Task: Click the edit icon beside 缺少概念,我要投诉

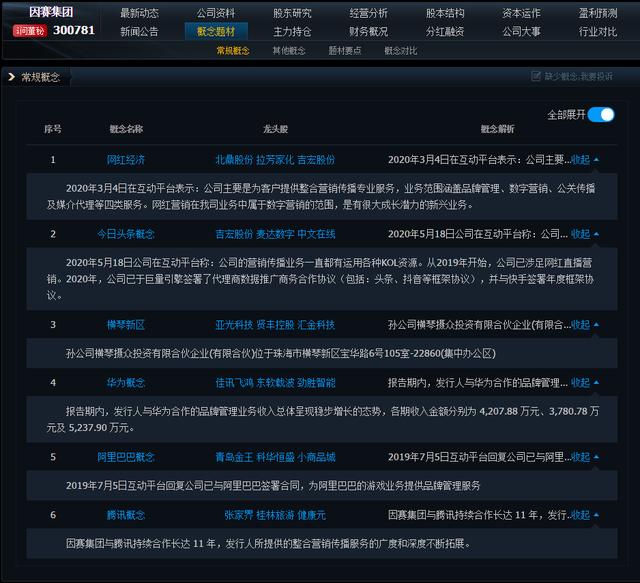Action: [536, 76]
